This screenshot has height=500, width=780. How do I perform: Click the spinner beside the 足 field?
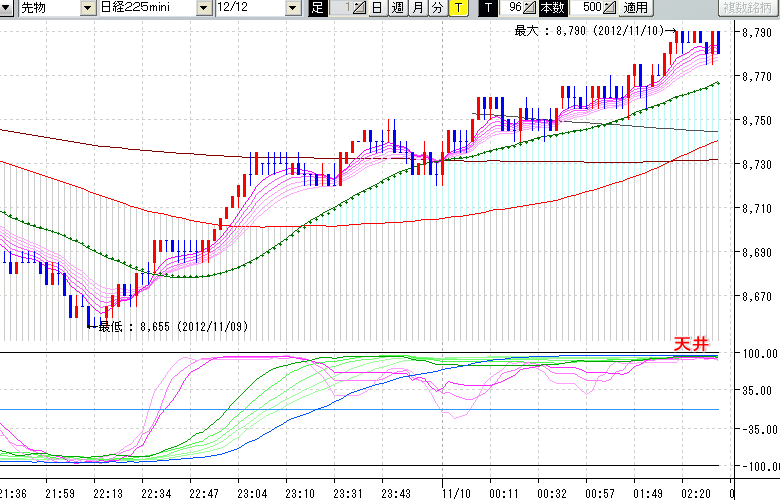click(x=362, y=9)
